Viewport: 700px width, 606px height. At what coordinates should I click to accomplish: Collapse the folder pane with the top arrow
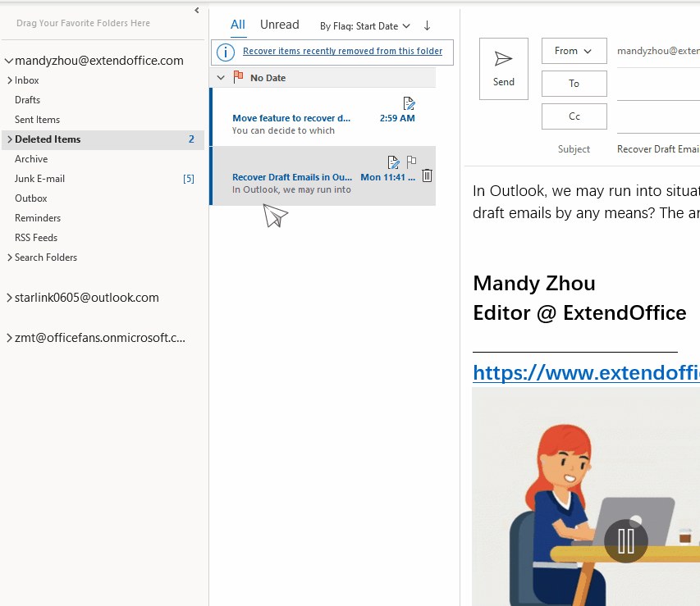tap(197, 10)
